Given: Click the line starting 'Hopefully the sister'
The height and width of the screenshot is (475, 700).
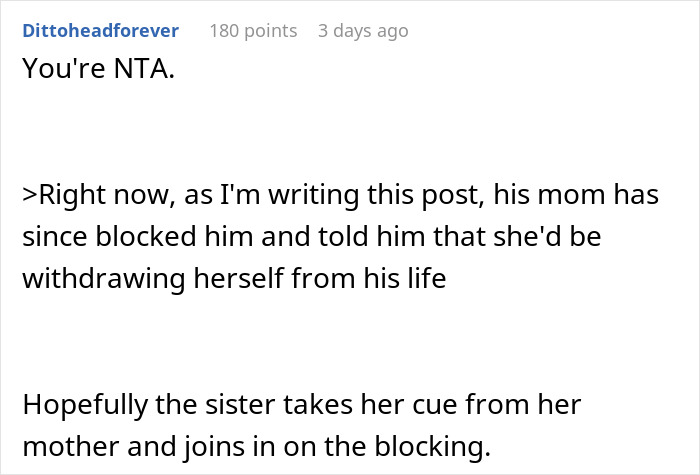Looking at the screenshot, I should click(x=301, y=406).
